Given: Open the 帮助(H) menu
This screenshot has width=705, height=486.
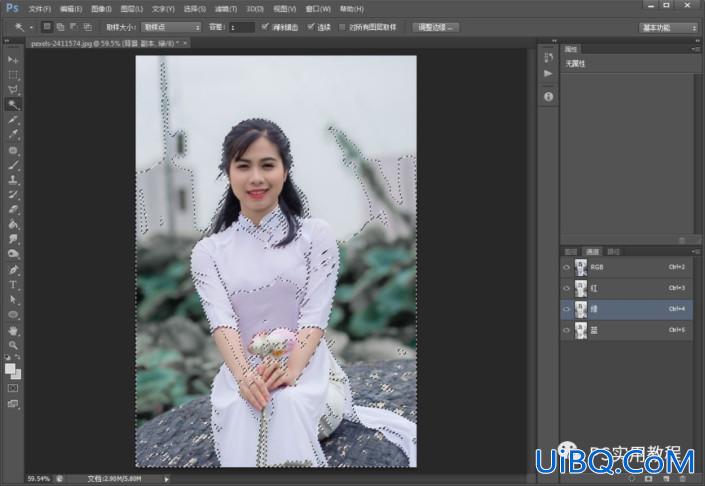Looking at the screenshot, I should 352,9.
